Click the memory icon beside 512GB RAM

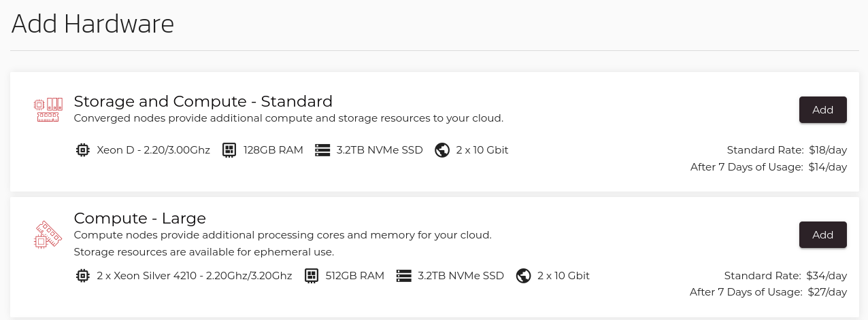coord(311,276)
